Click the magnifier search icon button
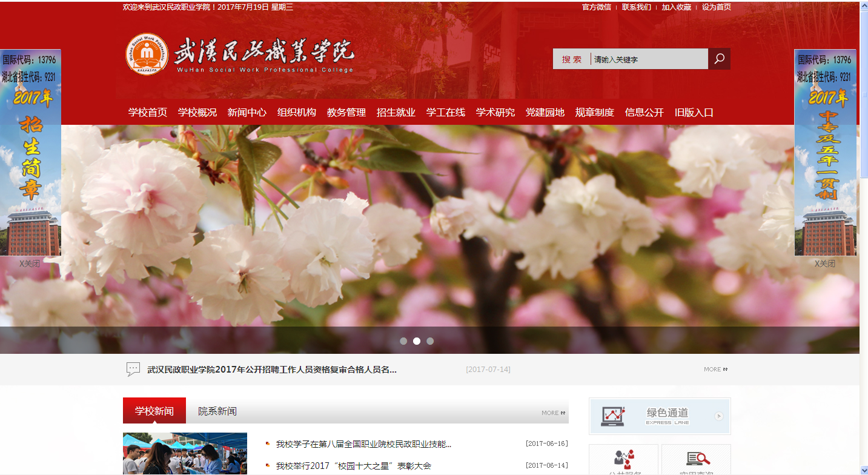The width and height of the screenshot is (868, 475). [719, 59]
